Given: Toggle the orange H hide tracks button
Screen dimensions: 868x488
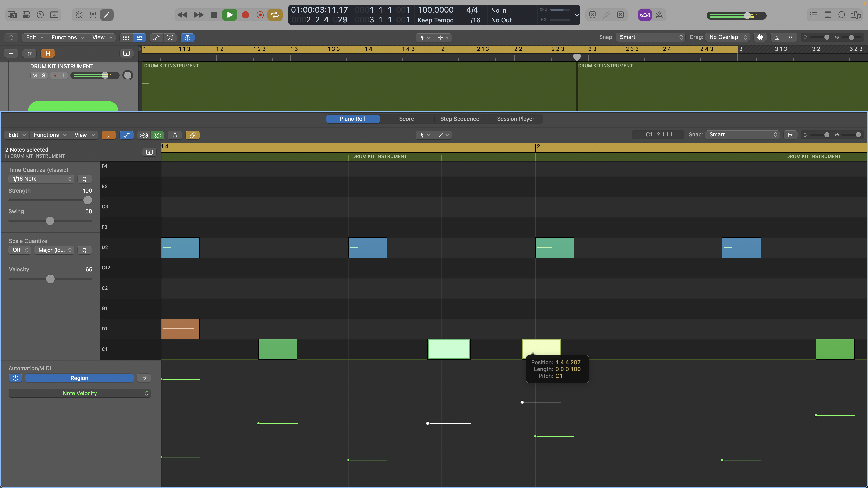Looking at the screenshot, I should [47, 53].
